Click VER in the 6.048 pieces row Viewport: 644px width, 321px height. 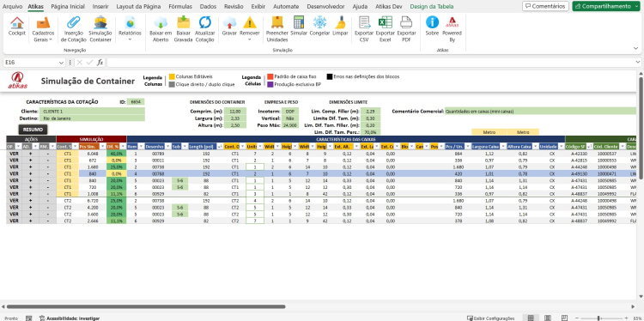click(x=14, y=154)
